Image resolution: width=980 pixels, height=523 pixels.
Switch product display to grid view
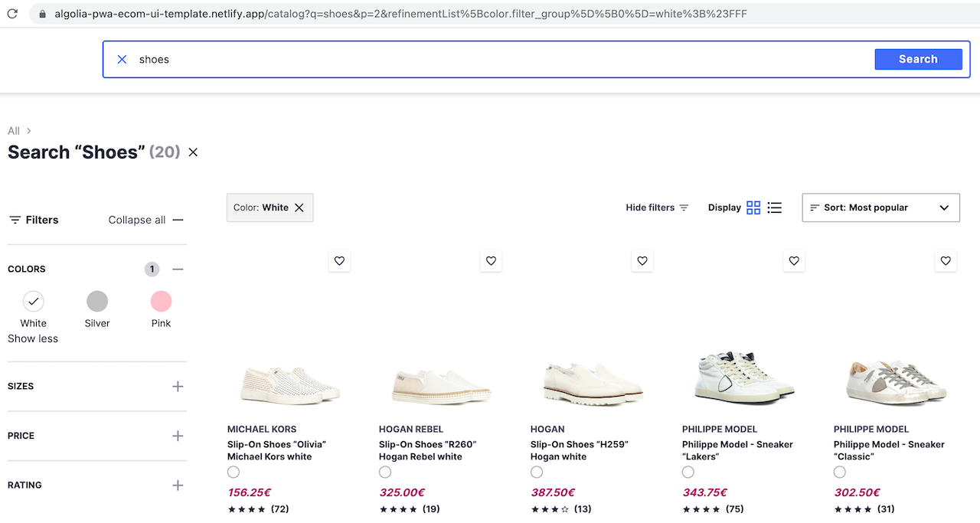(753, 207)
